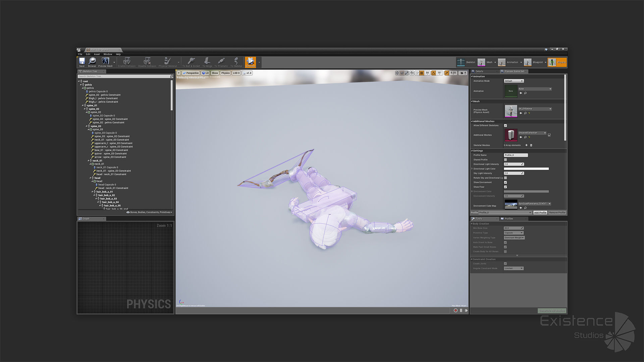Screen dimensions: 644x362
Task: Open the Animation Mode dropdown
Action: (514, 81)
